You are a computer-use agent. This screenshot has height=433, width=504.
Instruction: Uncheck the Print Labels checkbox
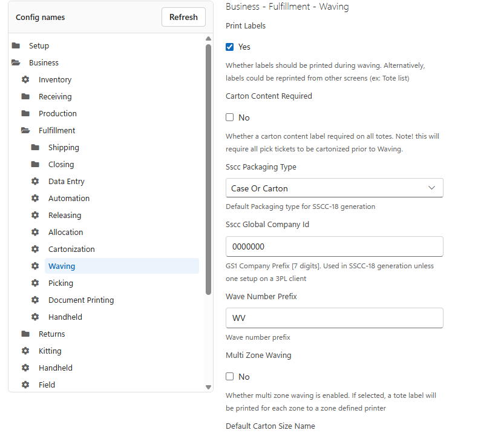pos(229,47)
